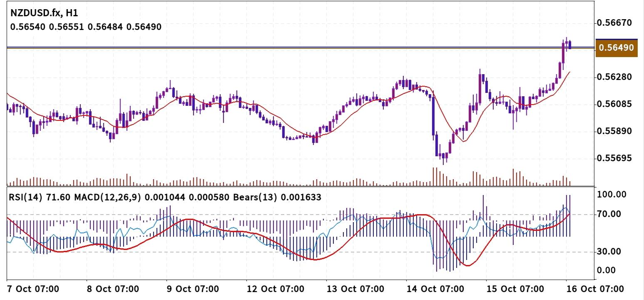
Task: Click the 0.56280 price axis label
Action: 615,77
